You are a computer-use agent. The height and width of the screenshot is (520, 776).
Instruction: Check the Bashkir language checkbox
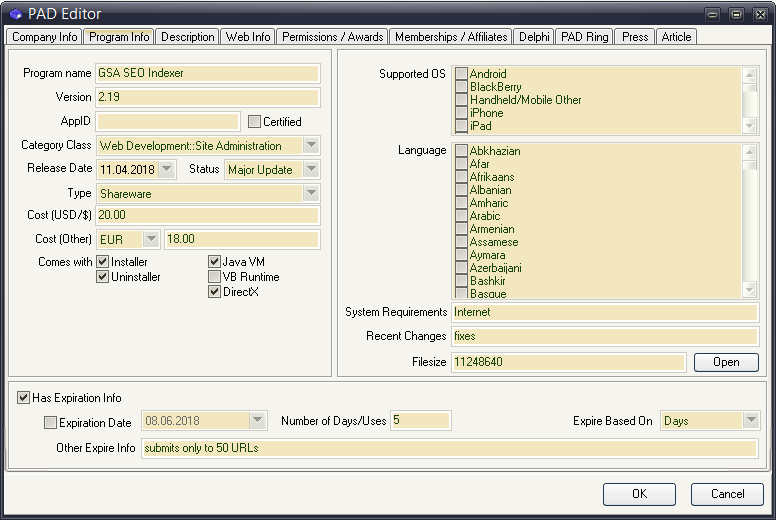[461, 281]
